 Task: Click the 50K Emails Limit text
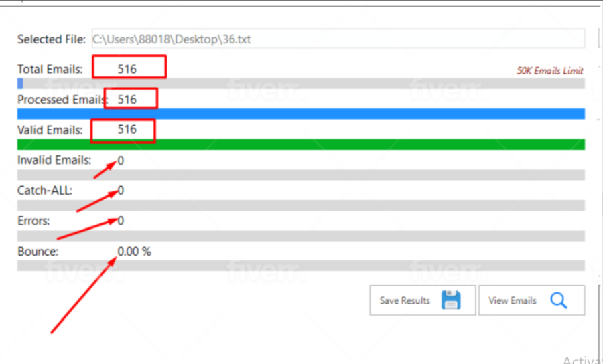(x=550, y=71)
